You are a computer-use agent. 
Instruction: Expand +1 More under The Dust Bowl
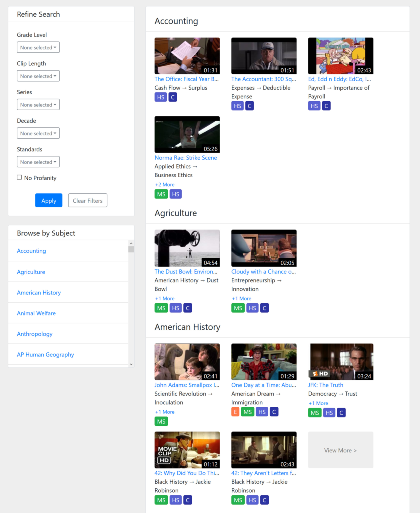point(165,299)
